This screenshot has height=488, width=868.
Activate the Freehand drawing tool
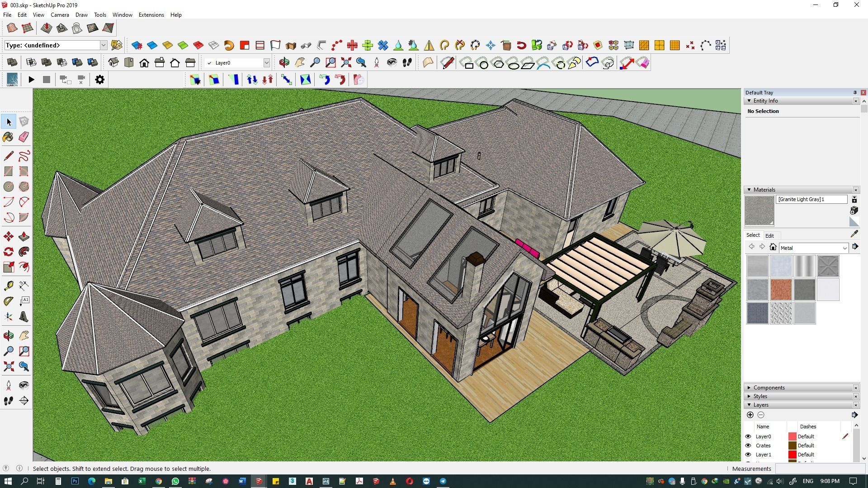(x=24, y=156)
